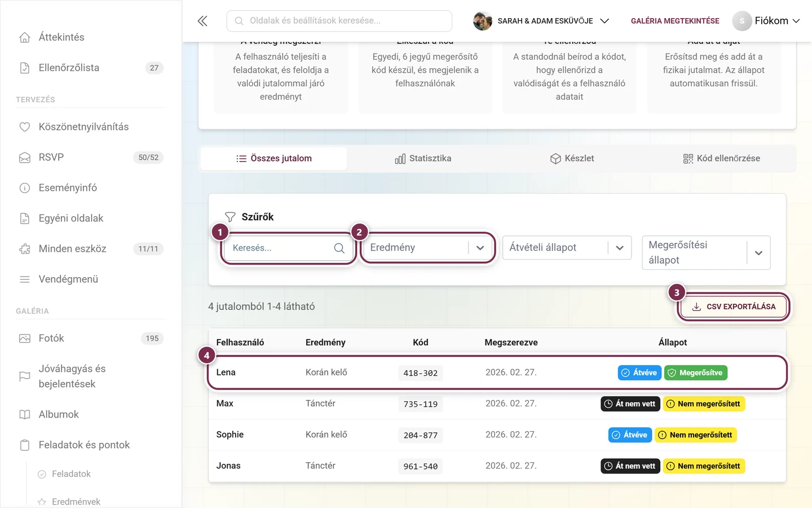This screenshot has height=508, width=812.
Task: Switch to the Statisztika tab
Action: pyautogui.click(x=423, y=159)
